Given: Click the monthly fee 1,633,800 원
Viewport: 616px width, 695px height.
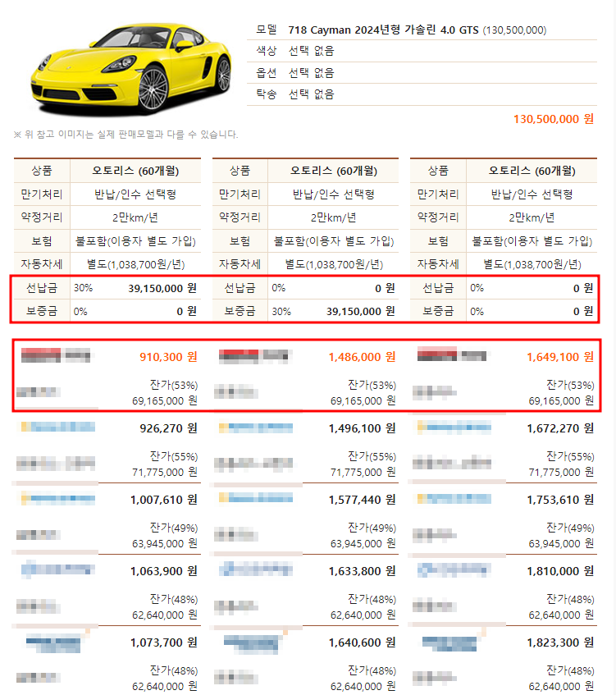Looking at the screenshot, I should 362,571.
